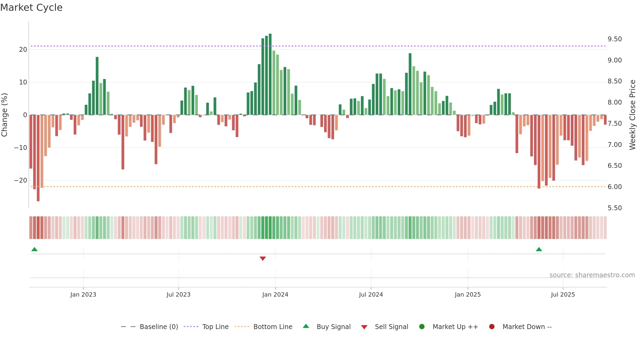644x362 pixels.
Task: Click the Jan 2025 axis label
Action: pyautogui.click(x=468, y=294)
